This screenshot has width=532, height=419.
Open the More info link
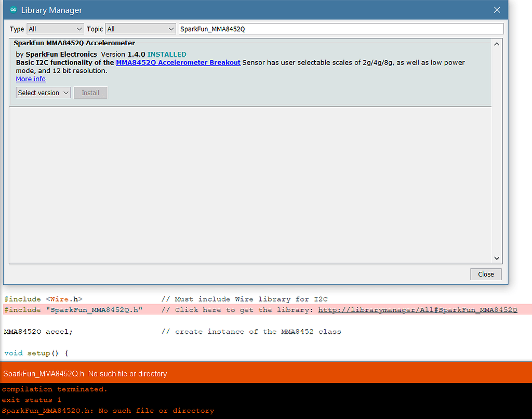31,78
